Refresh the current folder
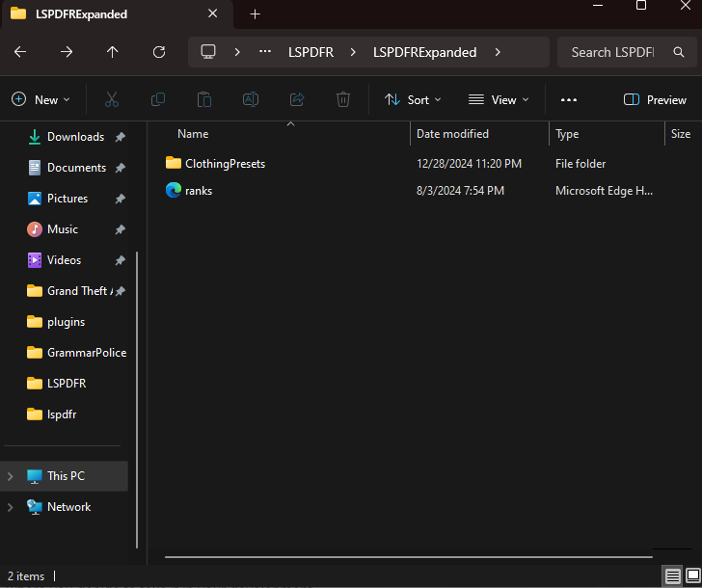The width and height of the screenshot is (702, 588). (159, 52)
